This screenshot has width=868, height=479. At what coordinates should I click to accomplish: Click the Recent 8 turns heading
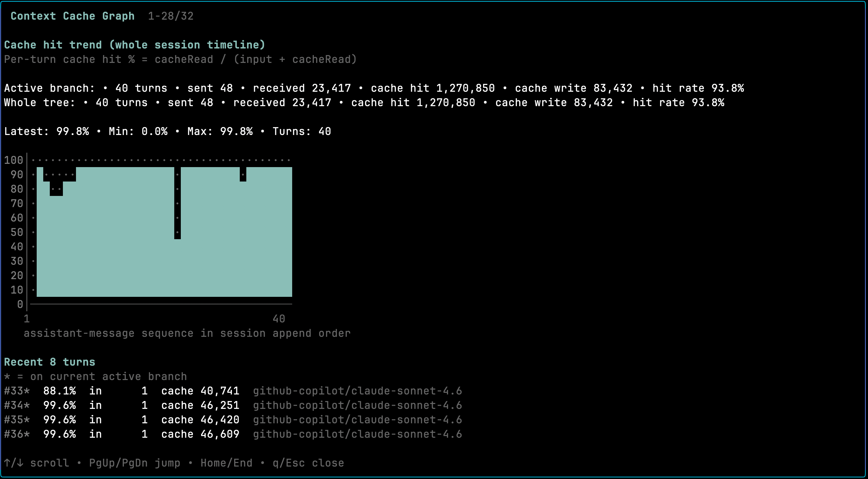(49, 362)
